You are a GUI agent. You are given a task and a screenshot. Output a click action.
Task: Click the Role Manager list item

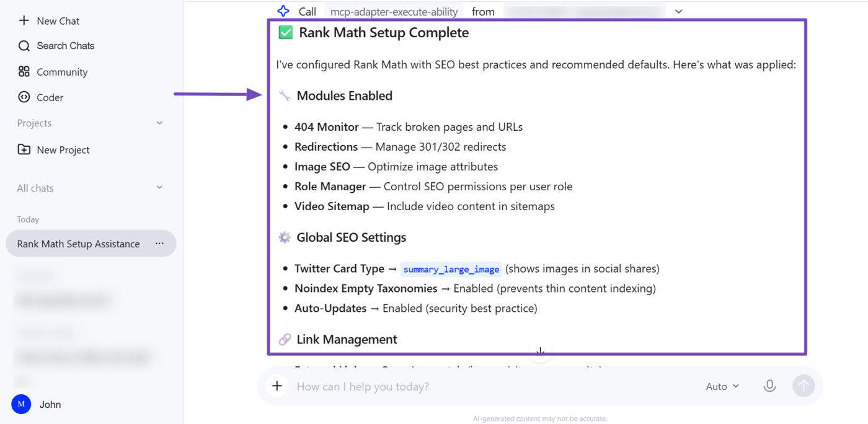tap(433, 187)
